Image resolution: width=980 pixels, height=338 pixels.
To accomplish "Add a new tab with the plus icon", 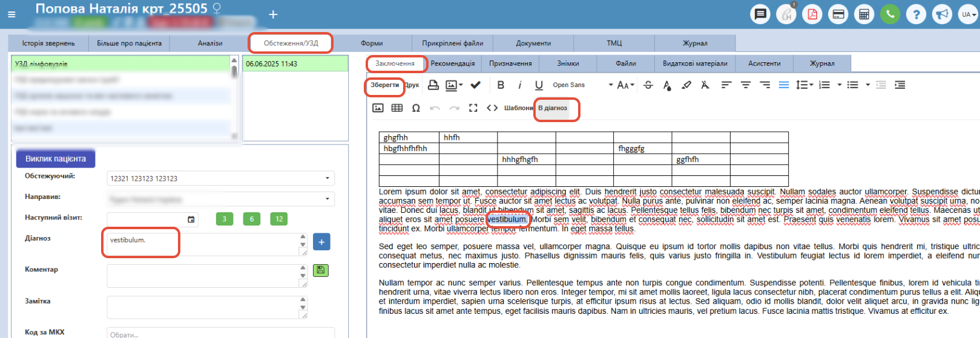I will 273,15.
